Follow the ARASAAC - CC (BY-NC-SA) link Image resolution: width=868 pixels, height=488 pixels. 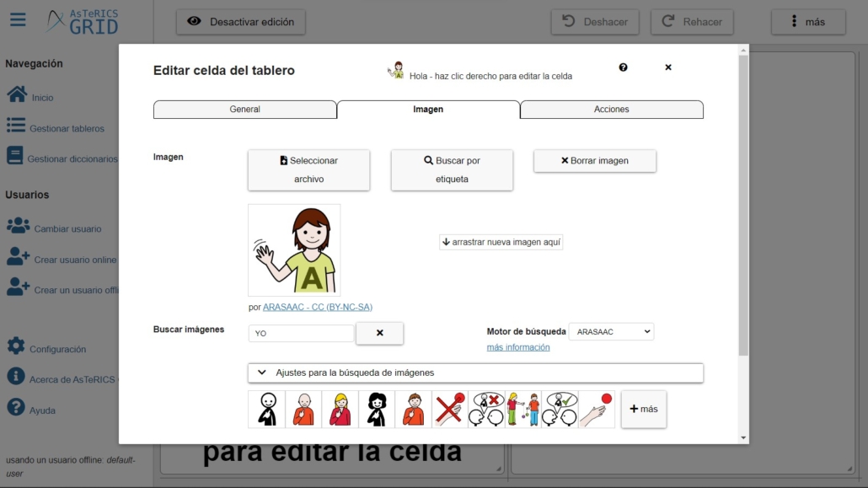pos(318,308)
